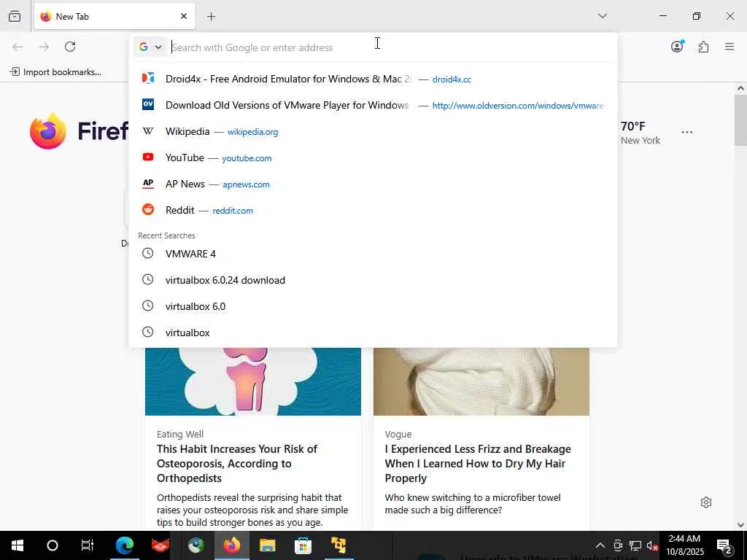Choose the YouTube suggestion row
The width and height of the screenshot is (747, 560).
[x=373, y=157]
